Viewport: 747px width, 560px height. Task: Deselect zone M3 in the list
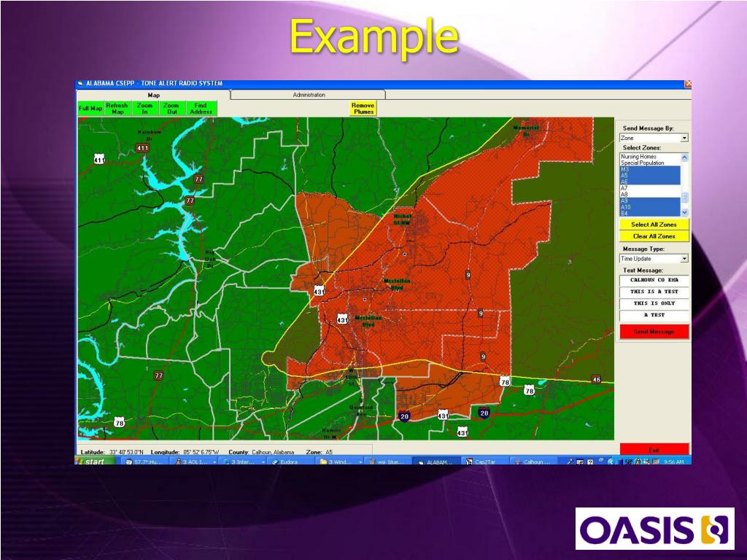650,169
